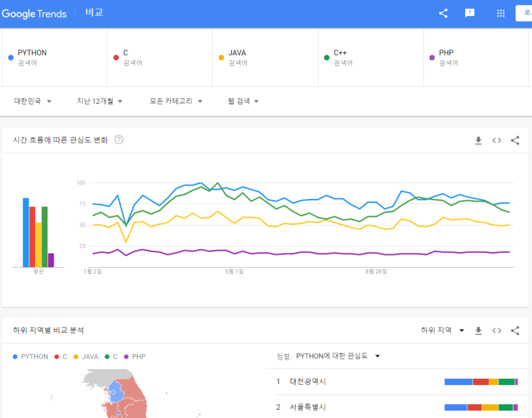Click the 5월 1일 axis date label
This screenshot has height=418, width=532.
[x=234, y=271]
